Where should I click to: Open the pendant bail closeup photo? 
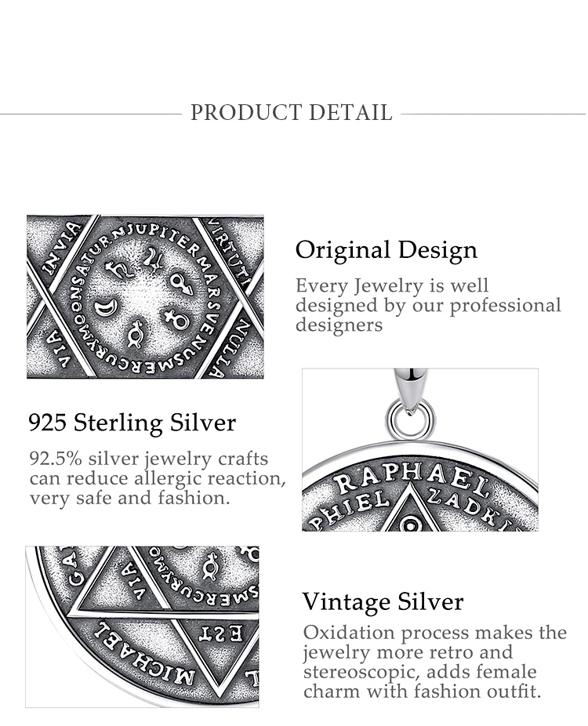pyautogui.click(x=419, y=449)
